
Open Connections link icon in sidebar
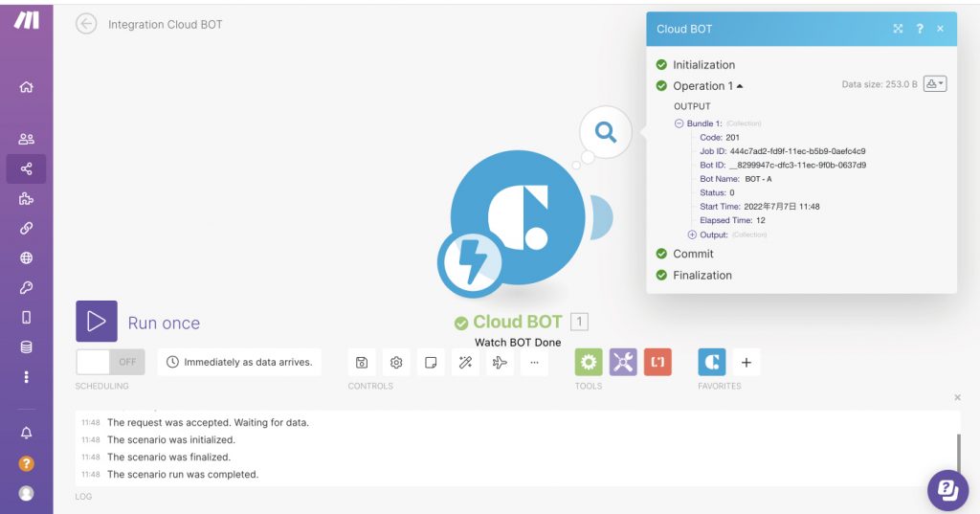(x=26, y=228)
